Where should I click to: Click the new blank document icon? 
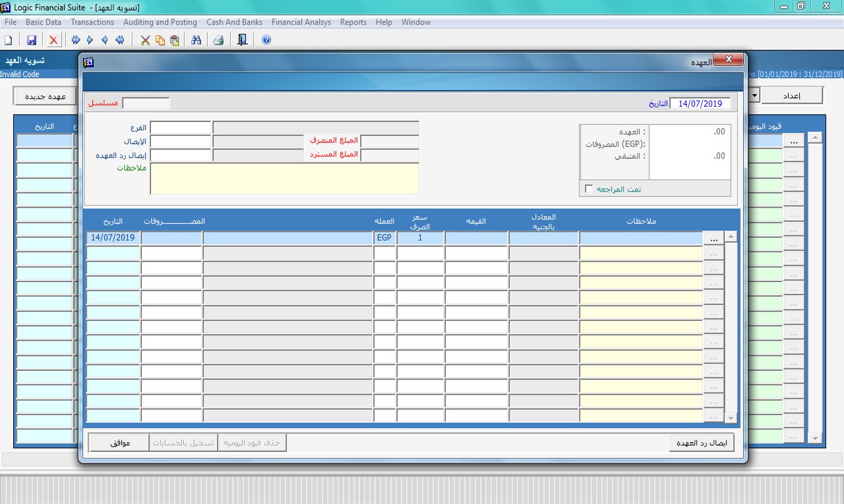click(9, 40)
